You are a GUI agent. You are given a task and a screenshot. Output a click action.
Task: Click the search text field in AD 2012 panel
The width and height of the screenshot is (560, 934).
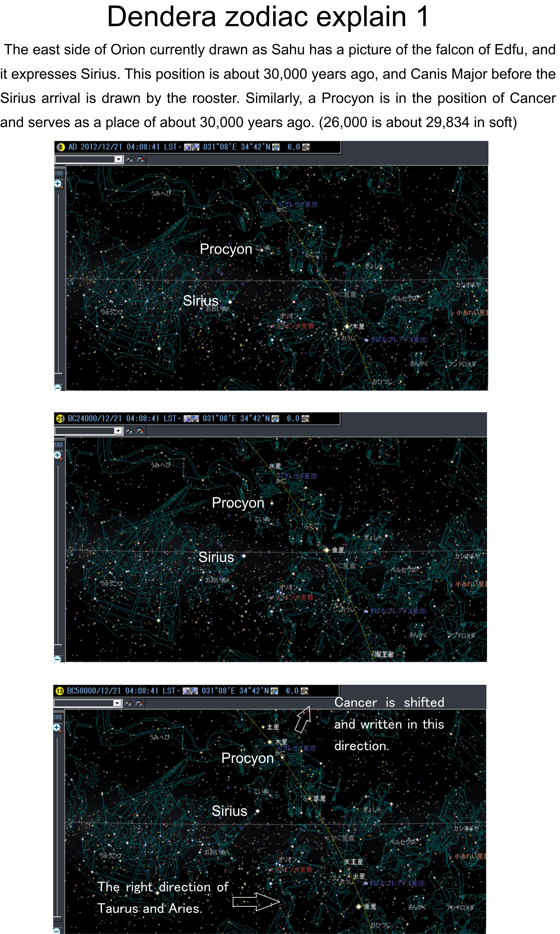click(x=85, y=159)
